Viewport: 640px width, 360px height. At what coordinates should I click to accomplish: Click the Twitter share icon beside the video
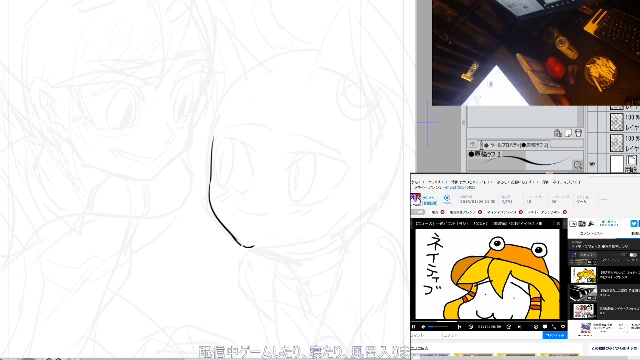pyautogui.click(x=633, y=223)
